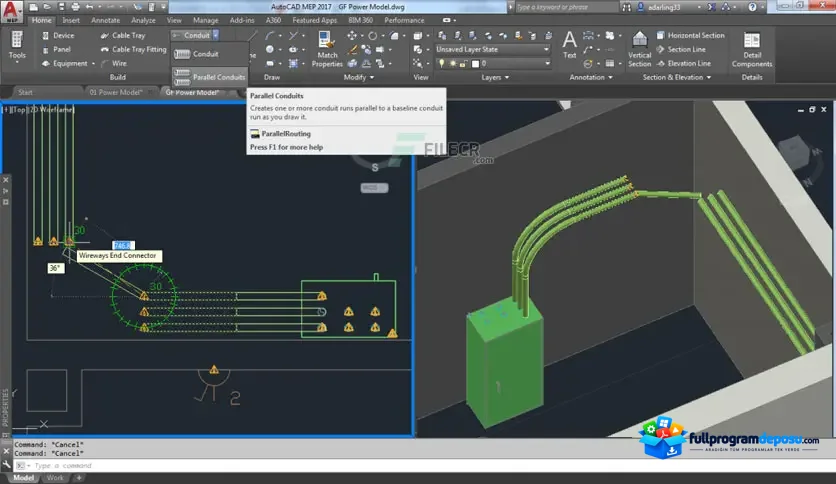Choose the Equipment tool

(x=65, y=63)
